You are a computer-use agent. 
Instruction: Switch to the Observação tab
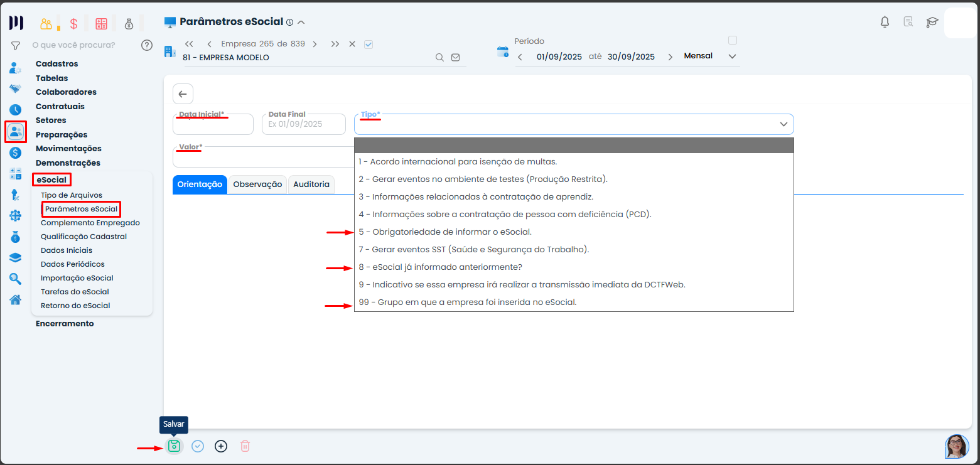[257, 184]
